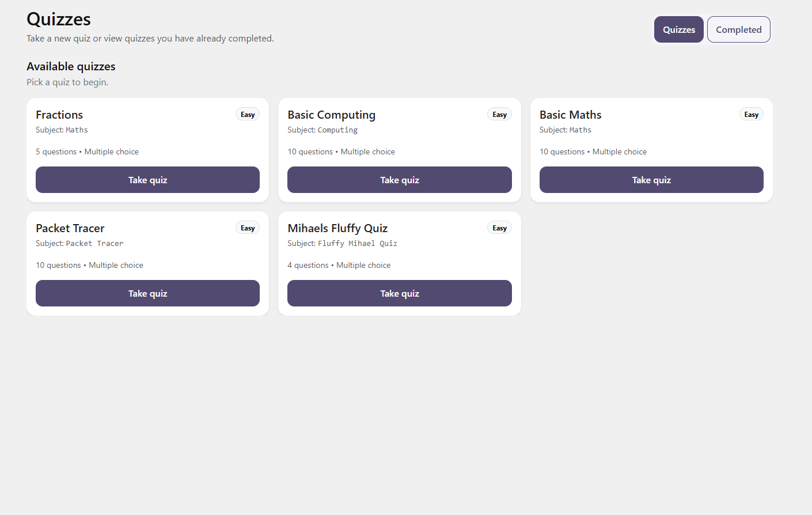Click the Basic Maths card title
812x515 pixels.
click(570, 115)
